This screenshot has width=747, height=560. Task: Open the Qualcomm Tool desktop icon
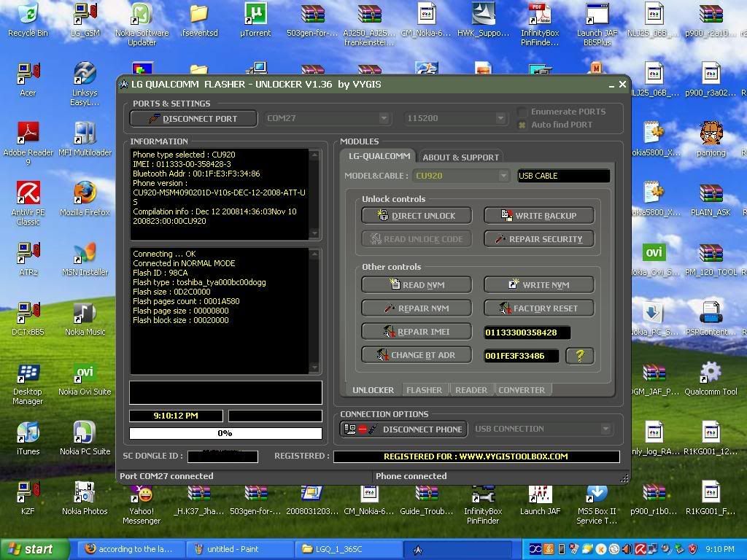[711, 379]
